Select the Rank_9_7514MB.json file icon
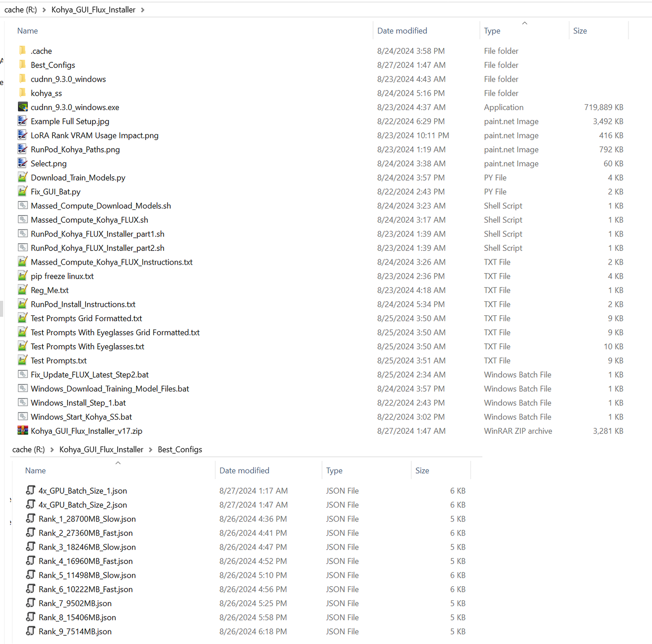This screenshot has height=644, width=652. coord(31,631)
